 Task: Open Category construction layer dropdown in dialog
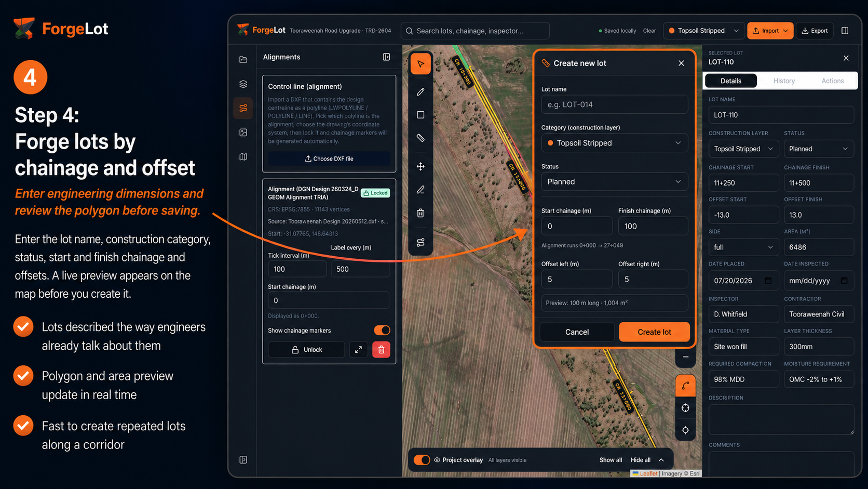(x=615, y=143)
